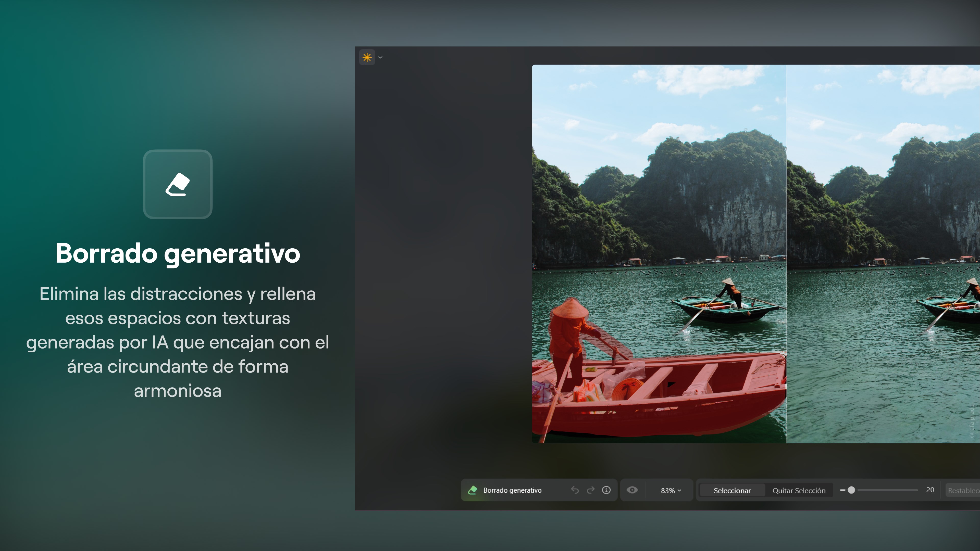Click the large eraser icon tile
This screenshot has height=551, width=980.
coord(177,184)
